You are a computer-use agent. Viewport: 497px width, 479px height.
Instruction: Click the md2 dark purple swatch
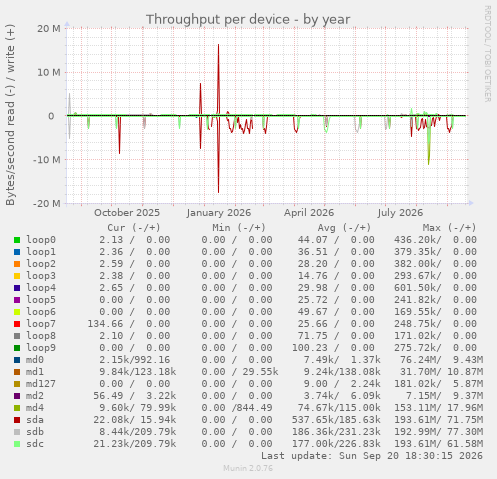tap(17, 396)
